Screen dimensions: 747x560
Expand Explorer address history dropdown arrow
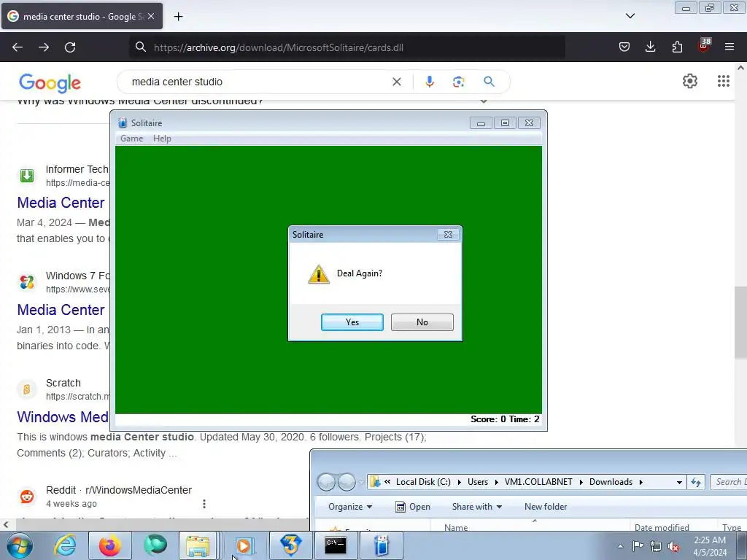679,483
